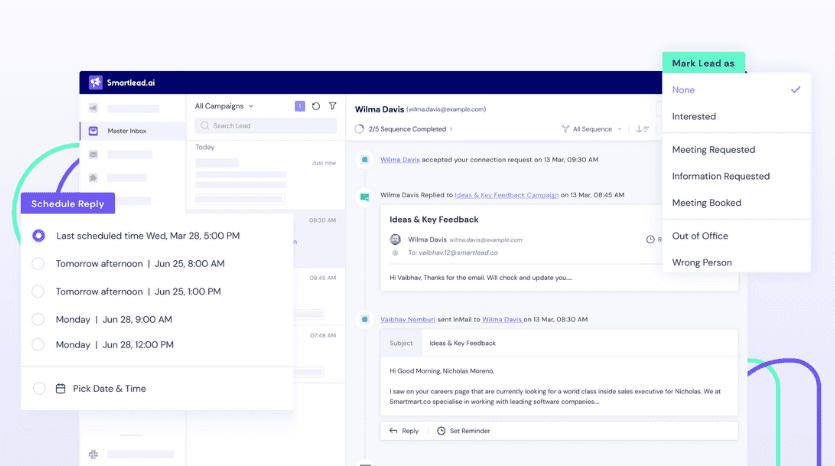835x466 pixels.
Task: Click the calendar icon for Pick Date & Time
Action: (61, 389)
